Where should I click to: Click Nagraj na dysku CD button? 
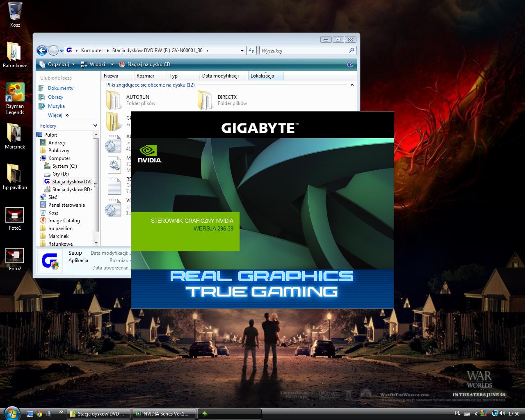(144, 64)
